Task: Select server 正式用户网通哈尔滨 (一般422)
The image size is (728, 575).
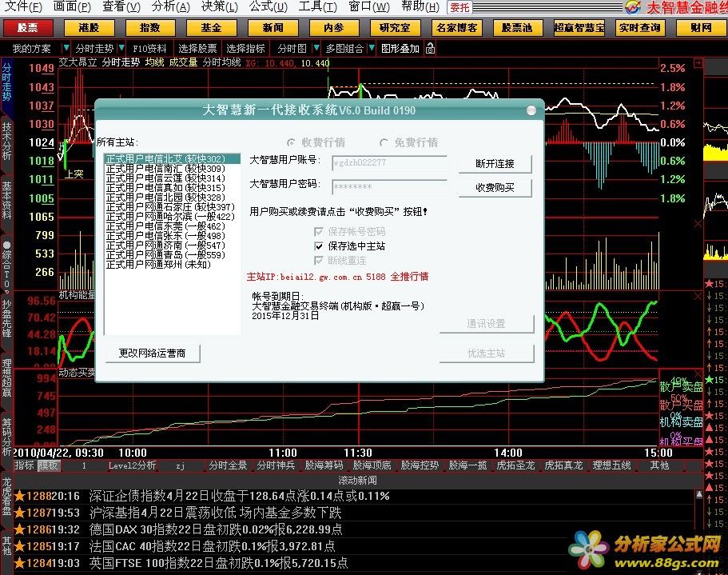Action: pyautogui.click(x=173, y=217)
